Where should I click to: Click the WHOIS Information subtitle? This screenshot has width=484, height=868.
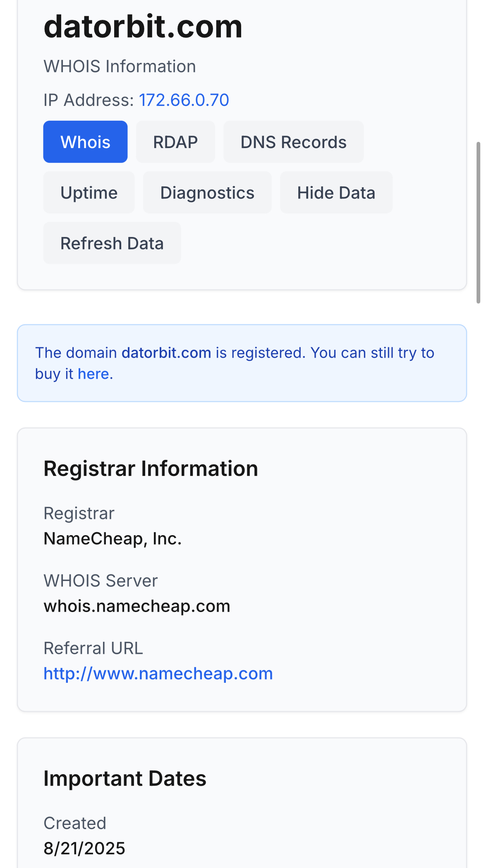(x=120, y=67)
